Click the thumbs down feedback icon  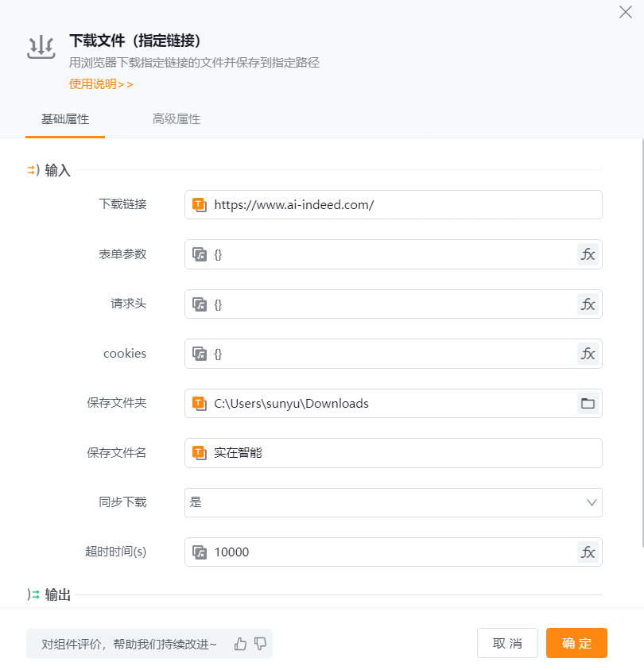260,644
